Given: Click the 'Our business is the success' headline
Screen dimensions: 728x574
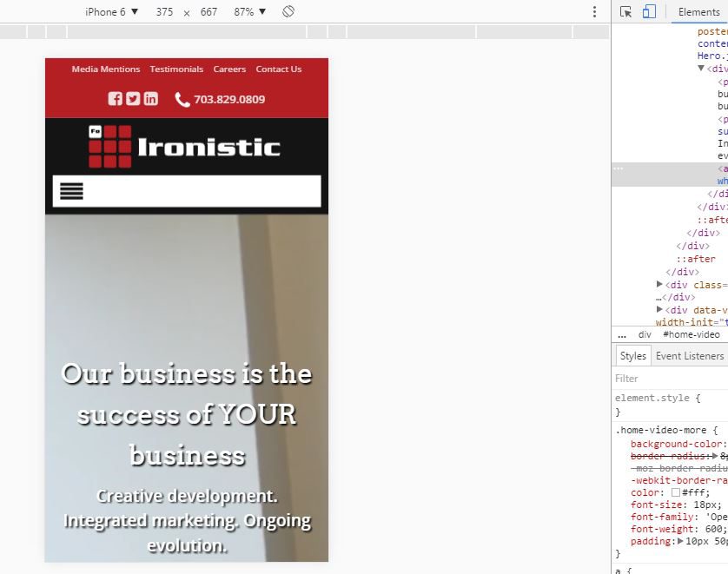Looking at the screenshot, I should coord(187,414).
